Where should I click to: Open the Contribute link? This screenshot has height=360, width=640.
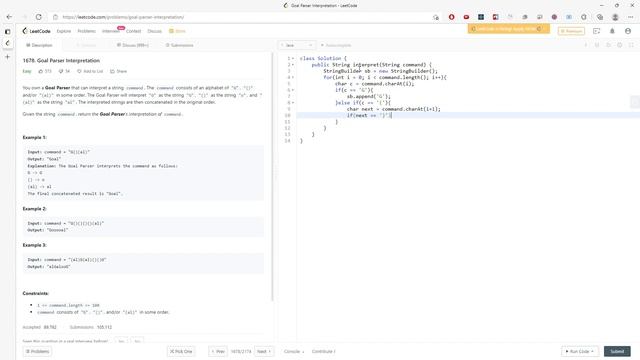323,351
